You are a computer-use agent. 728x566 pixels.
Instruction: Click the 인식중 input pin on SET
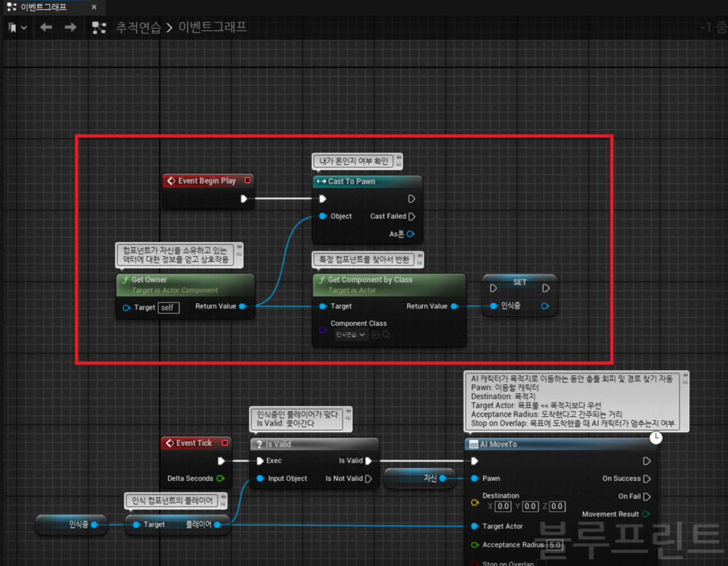[494, 306]
